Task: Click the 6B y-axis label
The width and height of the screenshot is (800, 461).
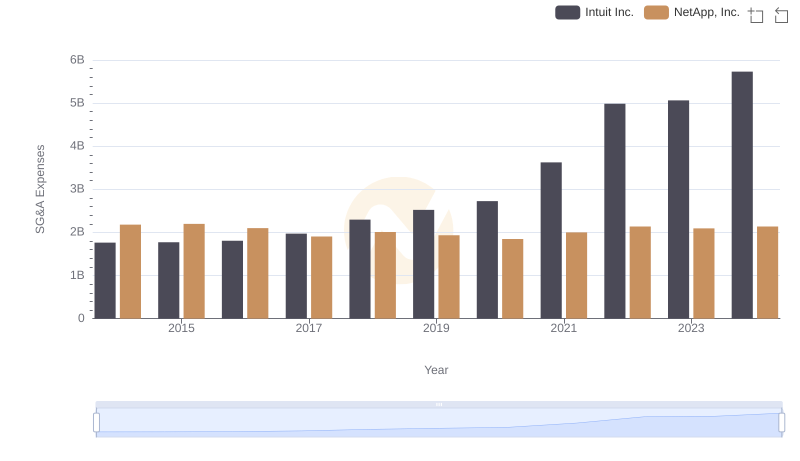Action: tap(77, 60)
